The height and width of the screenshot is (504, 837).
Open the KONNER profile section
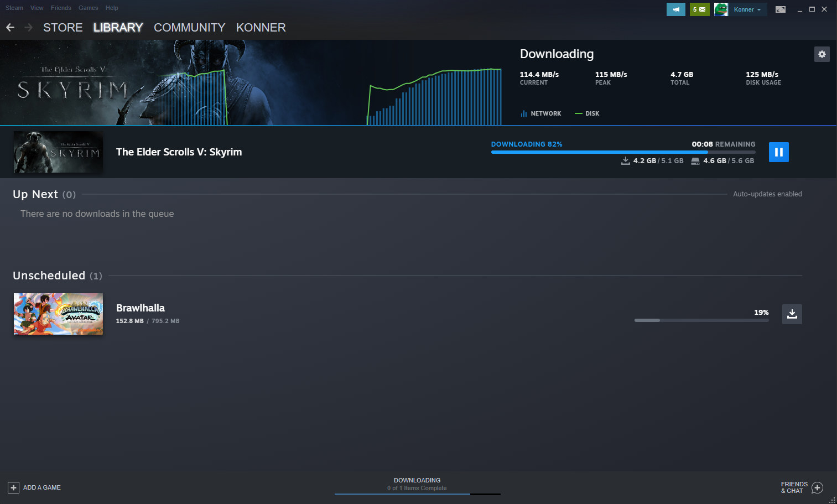[x=261, y=28]
